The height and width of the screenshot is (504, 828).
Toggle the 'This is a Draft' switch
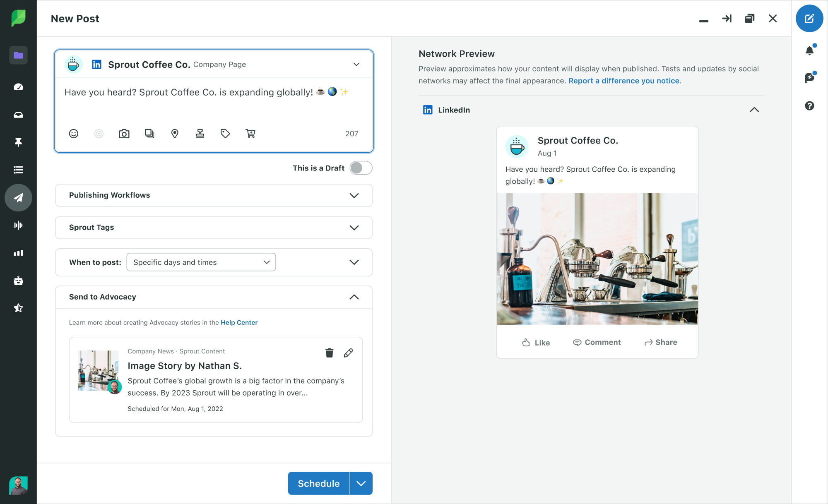click(360, 168)
